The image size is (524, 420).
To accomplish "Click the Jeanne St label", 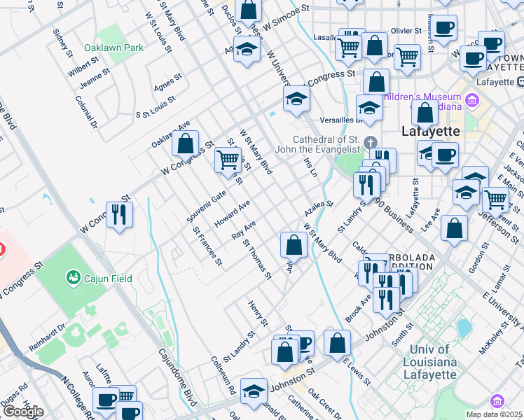I will (x=95, y=79).
